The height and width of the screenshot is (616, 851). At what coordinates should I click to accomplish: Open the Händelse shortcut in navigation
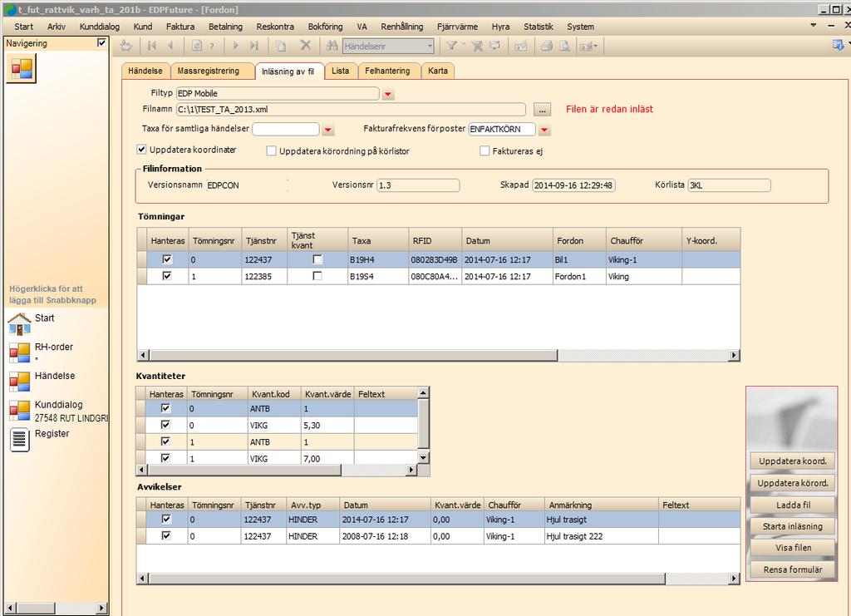pos(20,381)
